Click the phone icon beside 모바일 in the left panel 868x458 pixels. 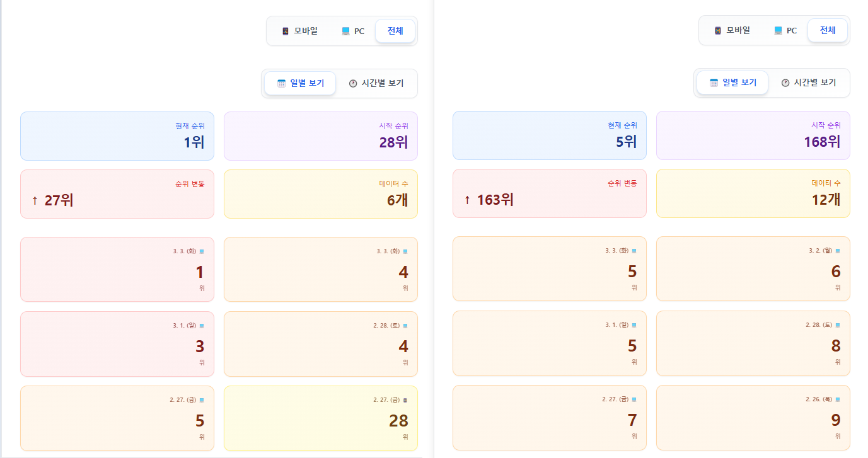pos(286,31)
